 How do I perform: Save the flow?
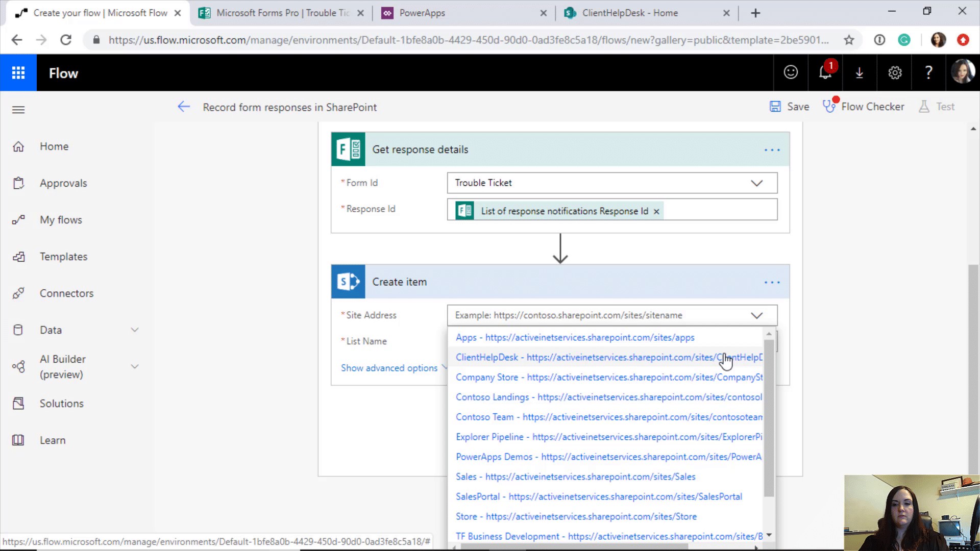789,107
